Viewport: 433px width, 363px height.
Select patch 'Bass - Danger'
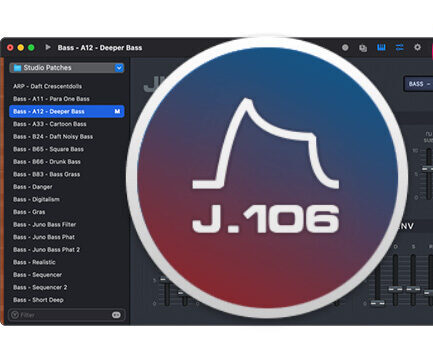[33, 187]
